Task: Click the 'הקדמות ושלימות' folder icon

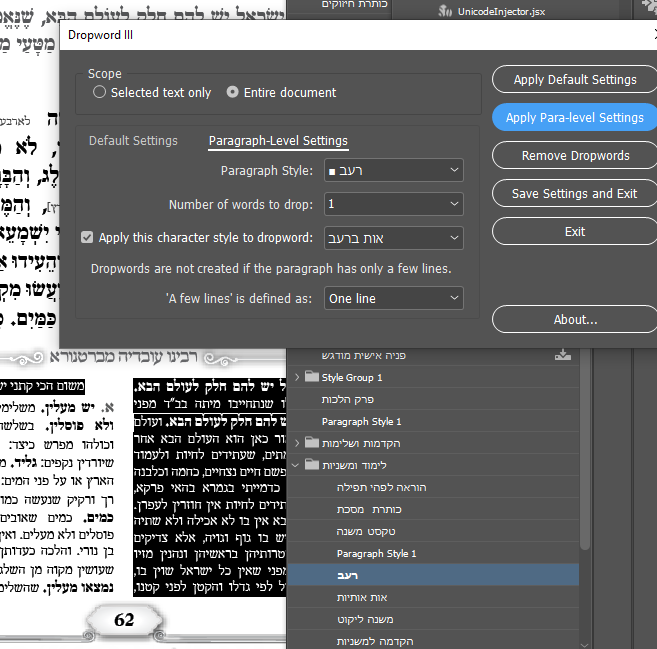Action: [312, 442]
